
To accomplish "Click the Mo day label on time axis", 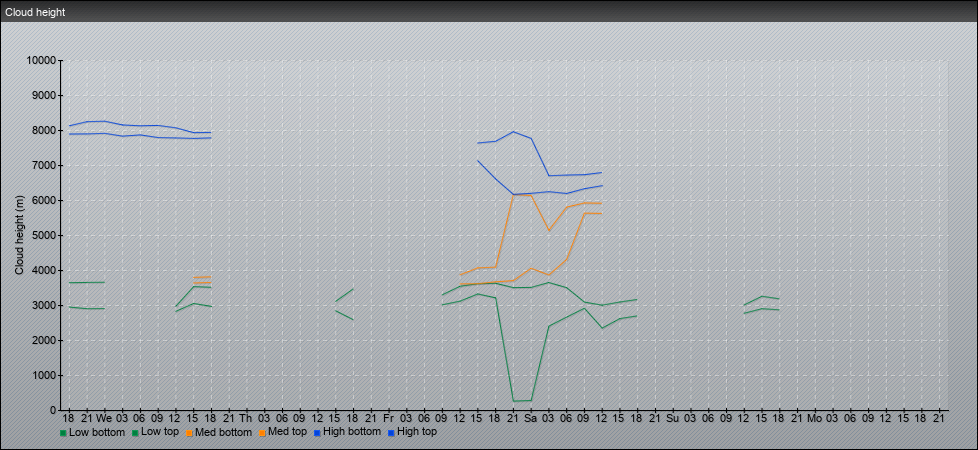I will click(x=815, y=418).
